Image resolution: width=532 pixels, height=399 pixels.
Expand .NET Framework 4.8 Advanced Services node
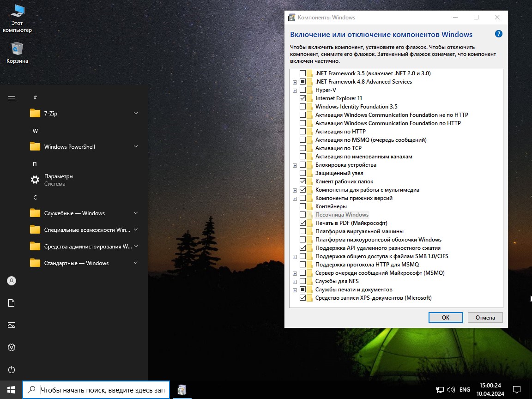(x=295, y=82)
